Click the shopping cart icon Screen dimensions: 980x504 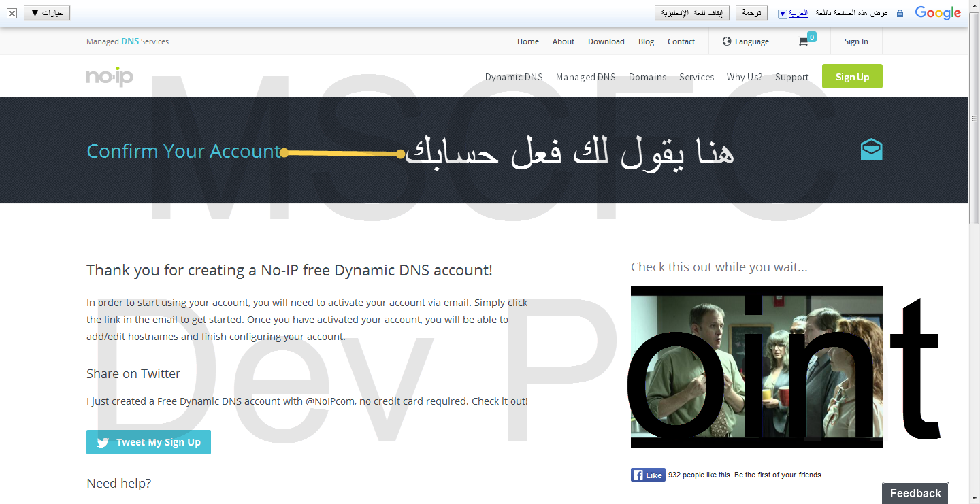[803, 41]
